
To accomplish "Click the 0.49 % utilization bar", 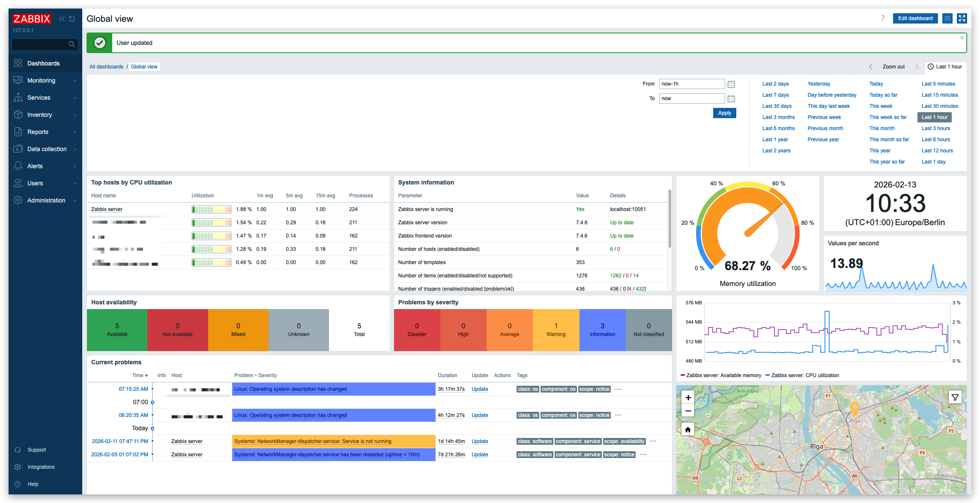I will coord(212,262).
